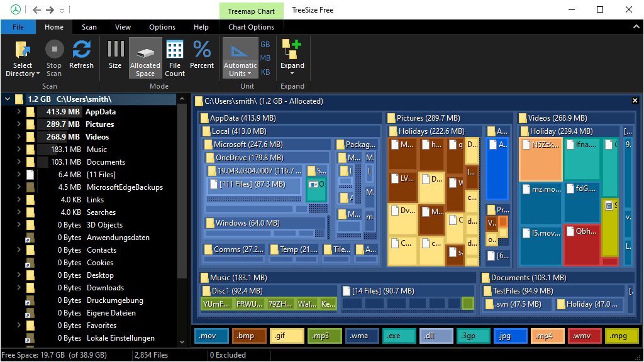Set unit to GB
This screenshot has width=644, height=362.
tap(265, 45)
